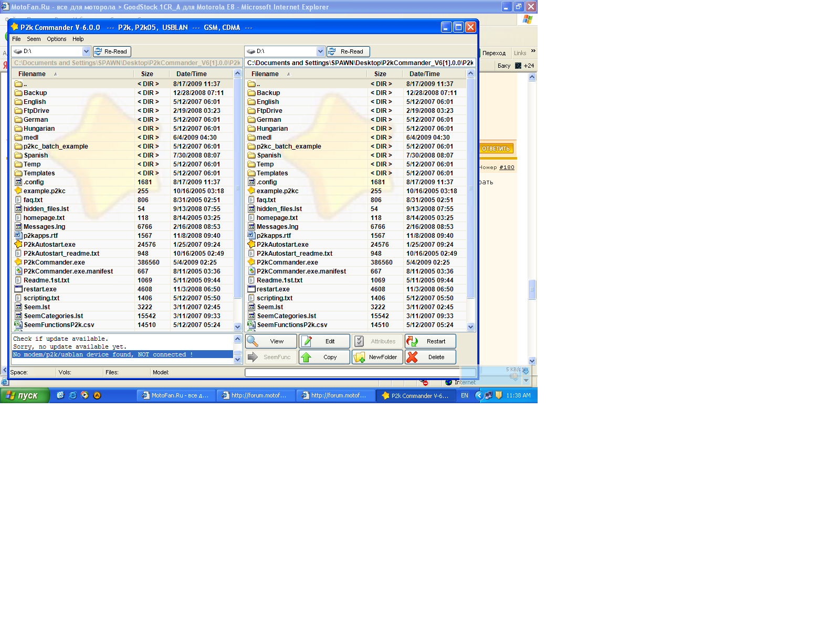
Task: Click the magnifier icon on View
Action: (253, 341)
